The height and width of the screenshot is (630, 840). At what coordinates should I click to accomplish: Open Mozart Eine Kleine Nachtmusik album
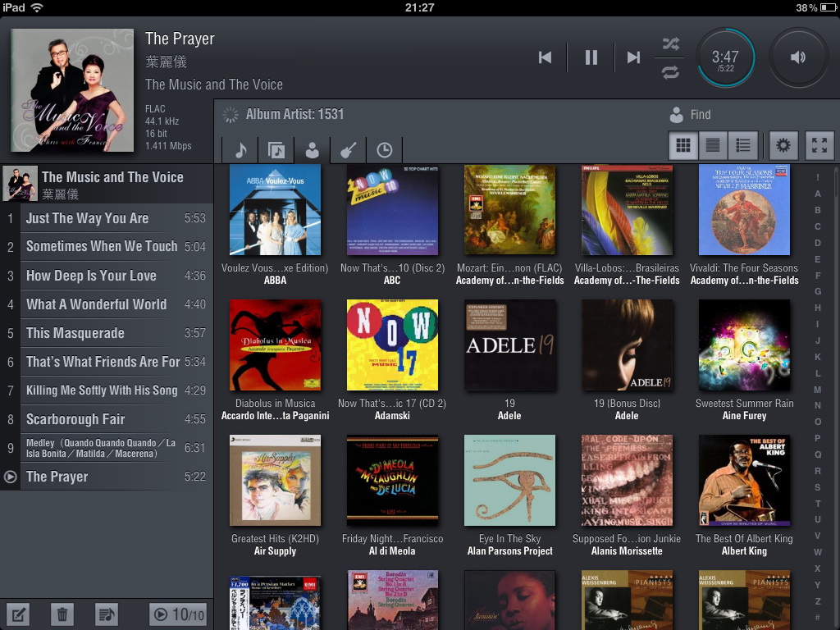point(509,210)
